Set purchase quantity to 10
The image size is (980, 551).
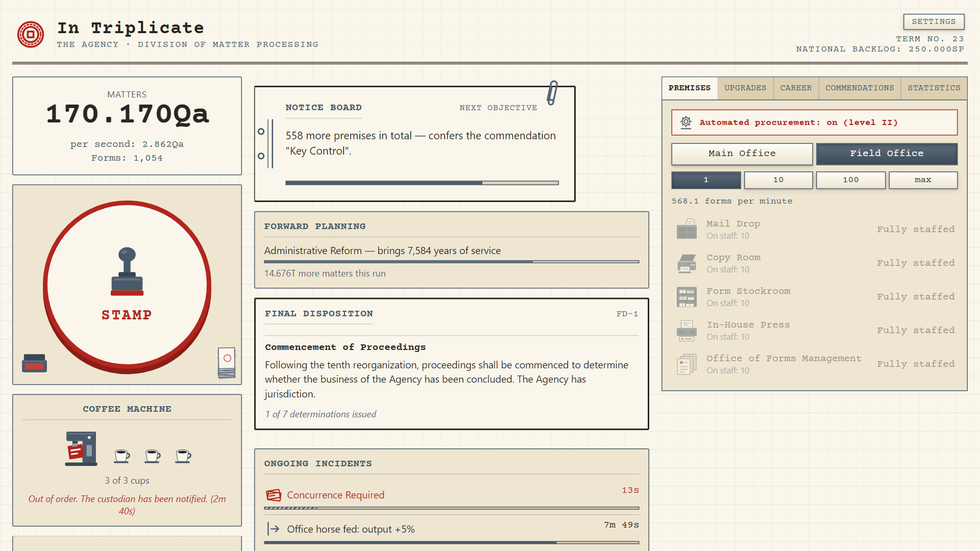coord(778,180)
